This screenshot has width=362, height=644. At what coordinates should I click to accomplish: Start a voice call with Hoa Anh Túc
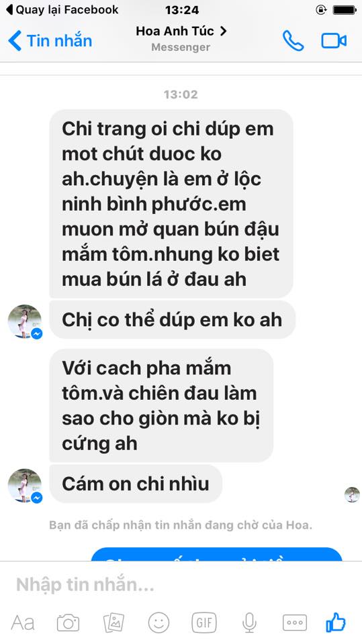click(x=293, y=41)
